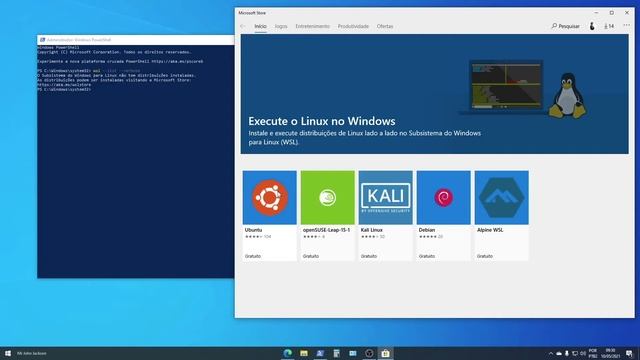Click the microphone tray icon
This screenshot has height=360, width=640.
[x=567, y=353]
